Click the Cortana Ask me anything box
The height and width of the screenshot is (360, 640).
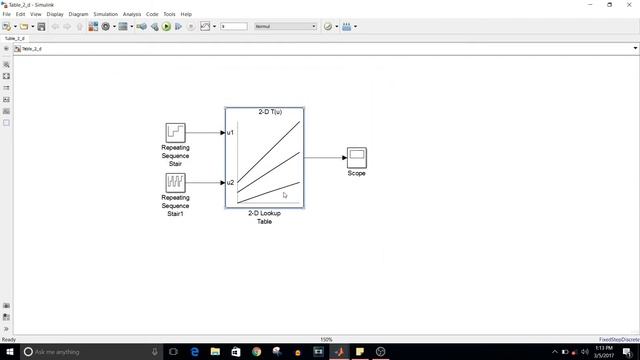tap(91, 352)
